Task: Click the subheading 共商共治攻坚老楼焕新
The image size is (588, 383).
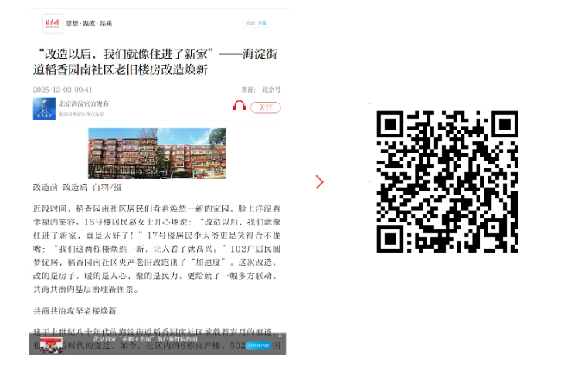Action: 74,310
